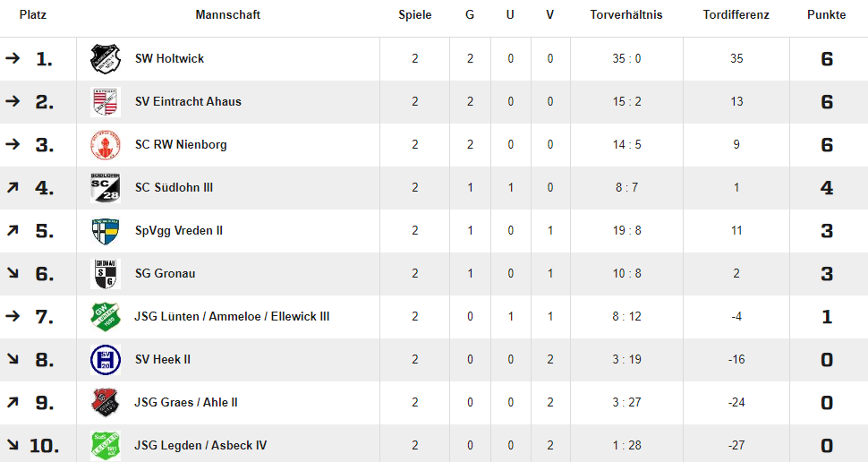Click the blue SV Heek circular logo

(106, 360)
